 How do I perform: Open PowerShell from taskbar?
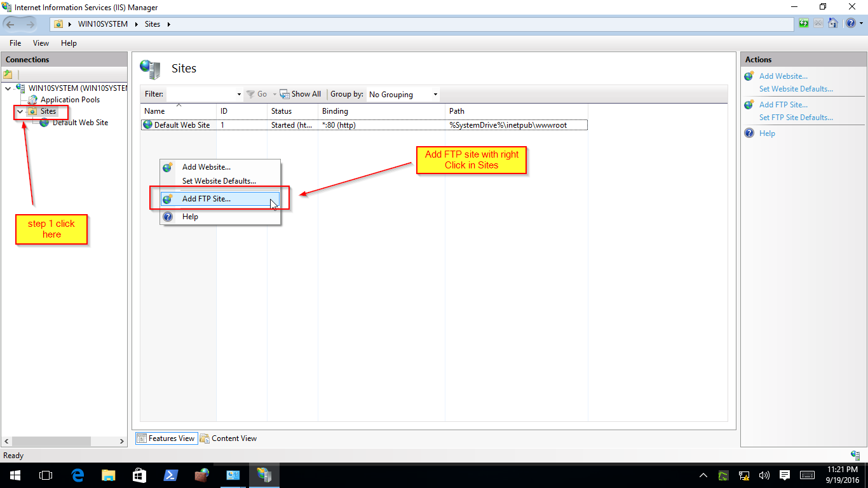[x=170, y=475]
